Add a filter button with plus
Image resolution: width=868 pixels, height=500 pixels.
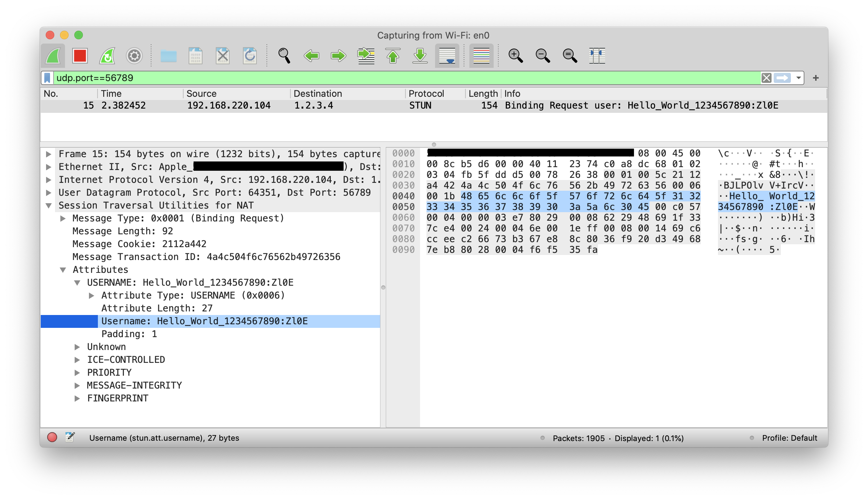[x=815, y=78]
